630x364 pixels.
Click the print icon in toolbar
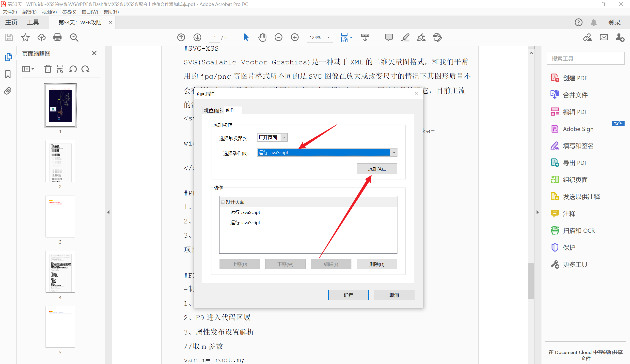point(57,37)
